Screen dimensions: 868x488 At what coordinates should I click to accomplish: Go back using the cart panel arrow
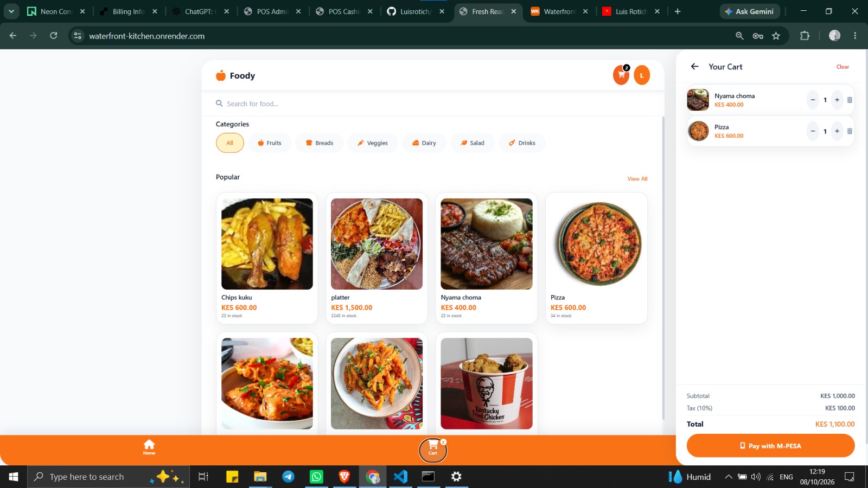[694, 67]
